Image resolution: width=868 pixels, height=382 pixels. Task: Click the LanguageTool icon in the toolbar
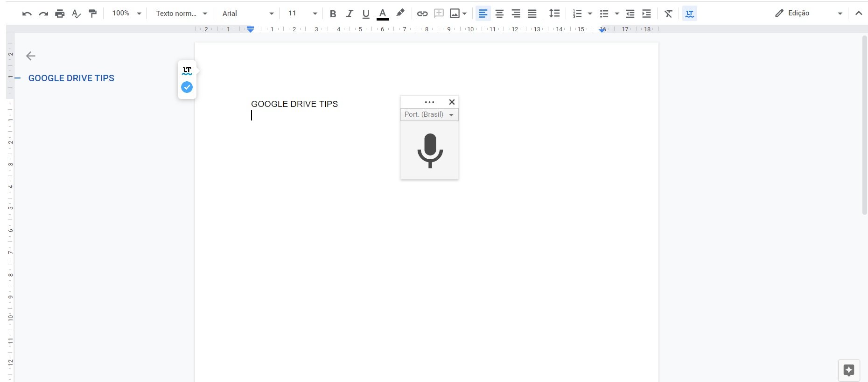pos(690,14)
